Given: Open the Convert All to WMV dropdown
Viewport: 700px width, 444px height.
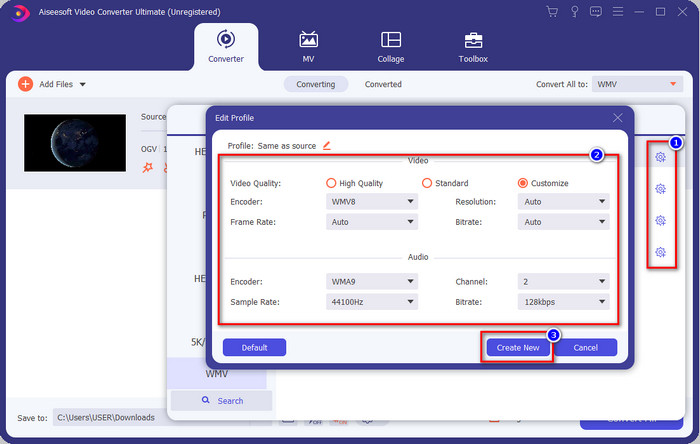Looking at the screenshot, I should click(637, 84).
